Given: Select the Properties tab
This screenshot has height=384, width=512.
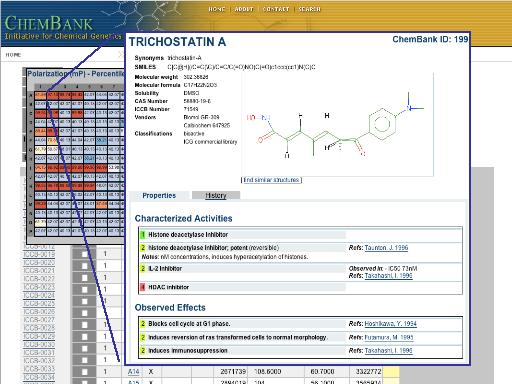Looking at the screenshot, I should pyautogui.click(x=159, y=195).
